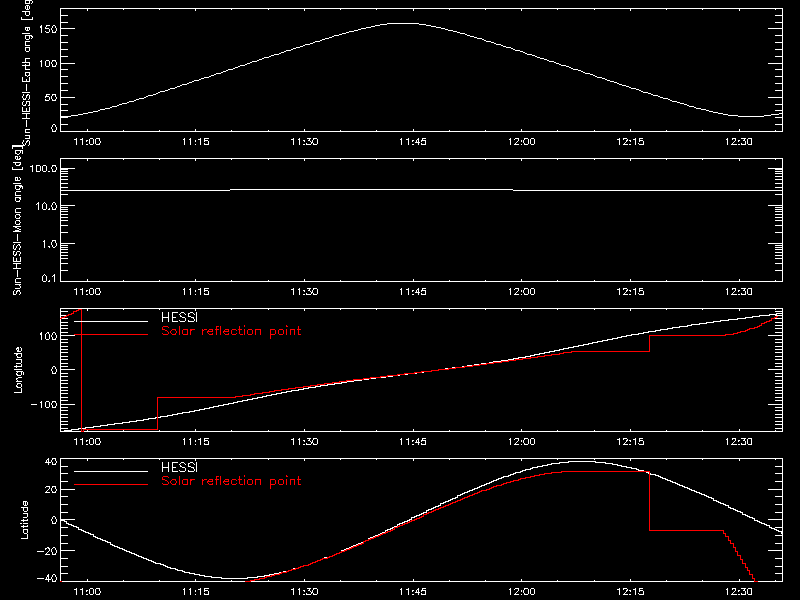Screen dimensions: 800x600
Task: Select Solar reflection point legend in Longitude plot
Action: pos(231,331)
